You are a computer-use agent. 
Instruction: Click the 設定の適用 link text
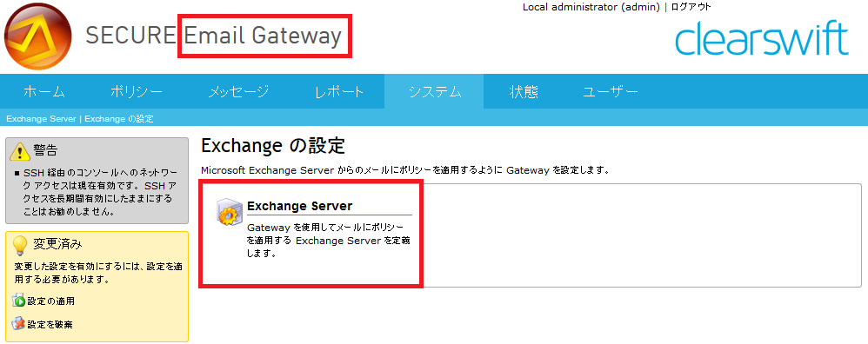point(51,301)
